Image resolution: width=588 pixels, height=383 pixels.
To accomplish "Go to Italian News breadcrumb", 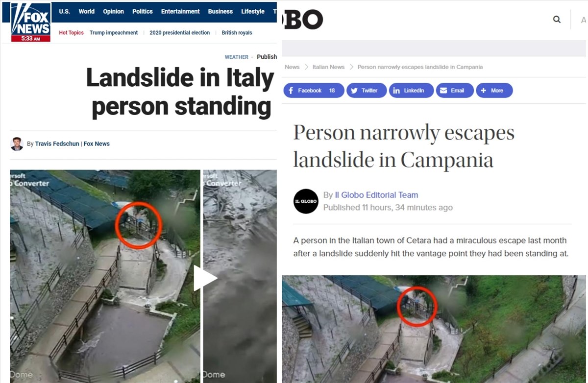I will point(328,67).
